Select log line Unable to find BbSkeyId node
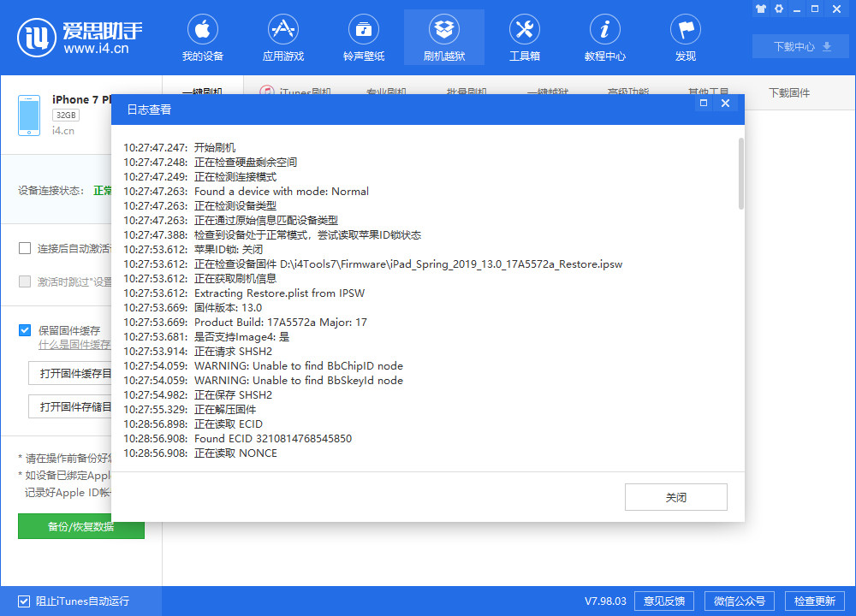856x616 pixels. tap(263, 380)
